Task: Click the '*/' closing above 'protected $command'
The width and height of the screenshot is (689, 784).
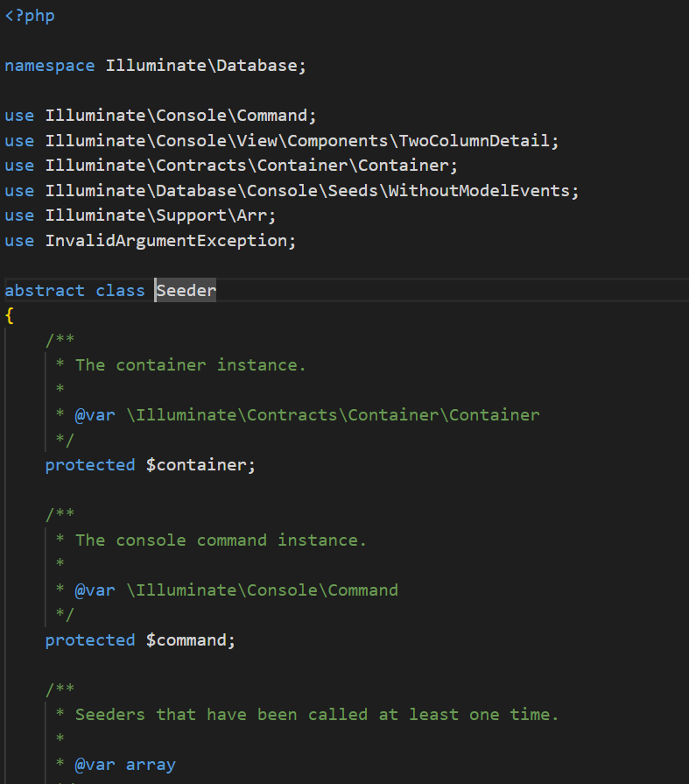Action: coord(65,615)
